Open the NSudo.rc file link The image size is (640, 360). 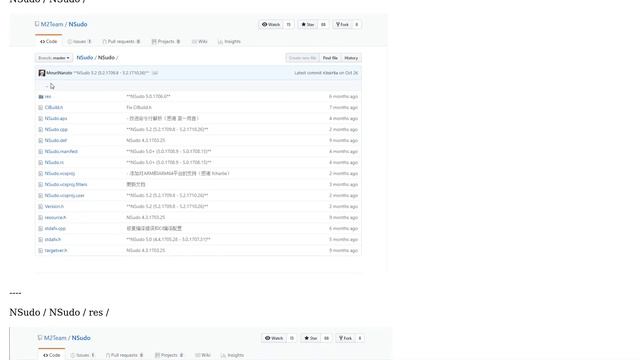point(54,163)
